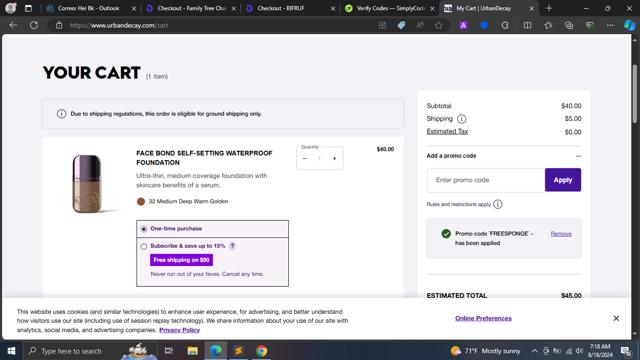Open foundation product thumbnail image
The image size is (640, 360).
[87, 184]
